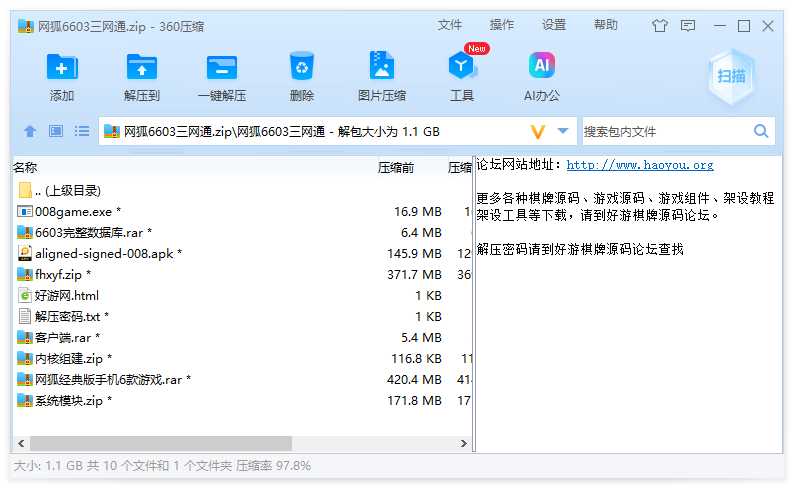This screenshot has width=794, height=488.
Task: Click the skin (shirt) icon in title bar
Action: coord(659,25)
